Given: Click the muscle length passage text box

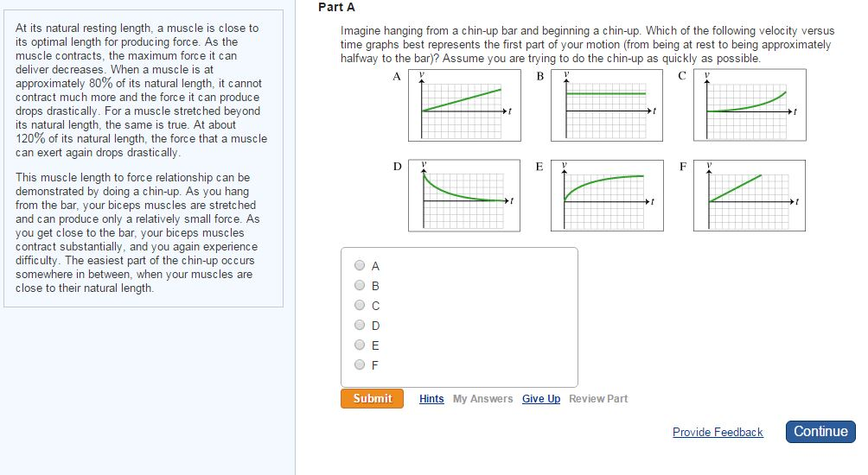Looking at the screenshot, I should [144, 158].
